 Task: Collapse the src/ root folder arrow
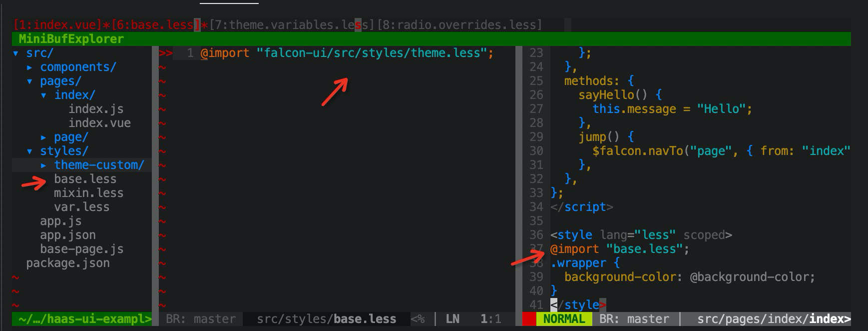click(16, 53)
